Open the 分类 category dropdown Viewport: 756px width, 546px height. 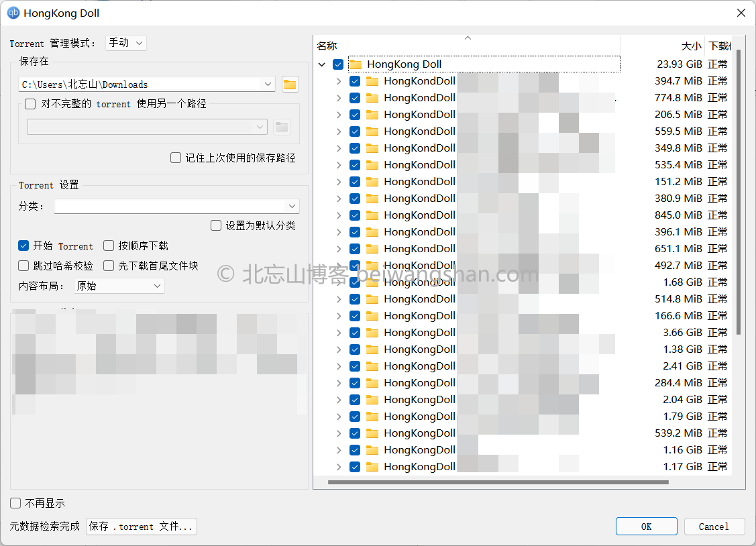pyautogui.click(x=176, y=206)
